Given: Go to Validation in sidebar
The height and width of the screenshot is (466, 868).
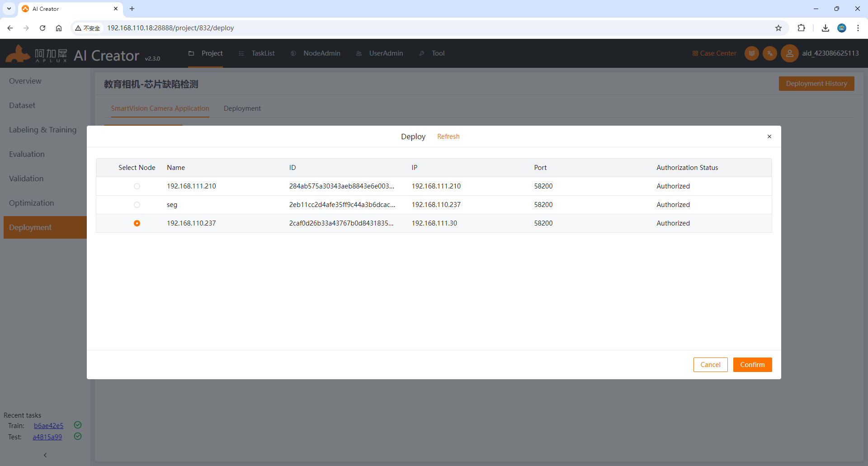Looking at the screenshot, I should [26, 179].
